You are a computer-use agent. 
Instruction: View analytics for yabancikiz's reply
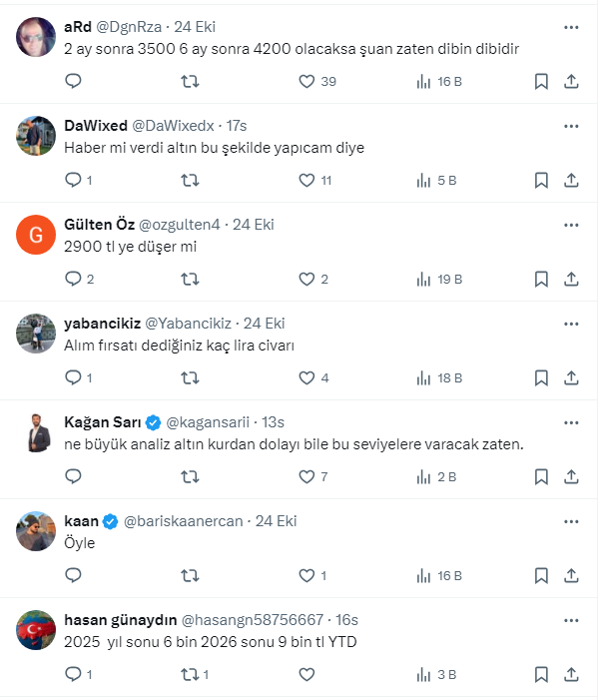pyautogui.click(x=423, y=378)
